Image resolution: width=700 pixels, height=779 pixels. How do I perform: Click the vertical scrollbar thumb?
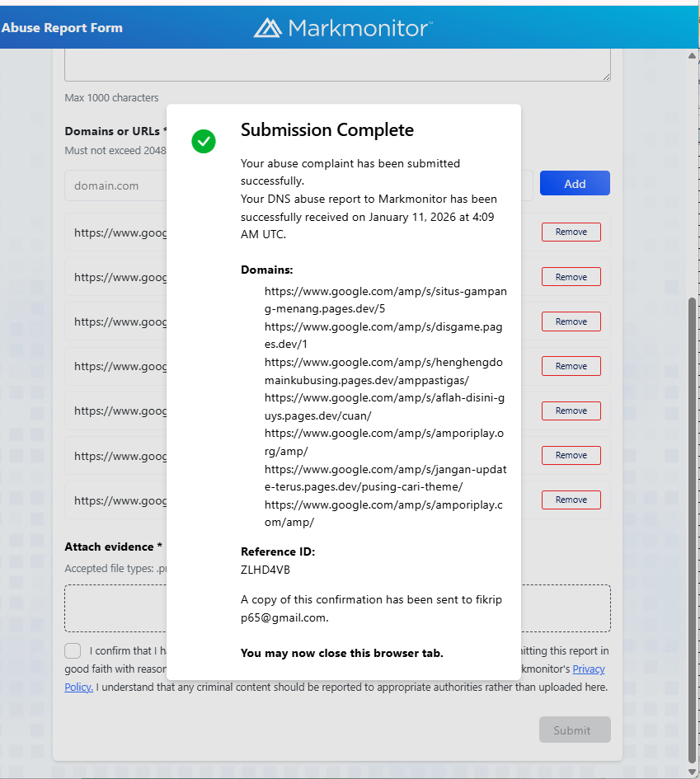pos(692,530)
